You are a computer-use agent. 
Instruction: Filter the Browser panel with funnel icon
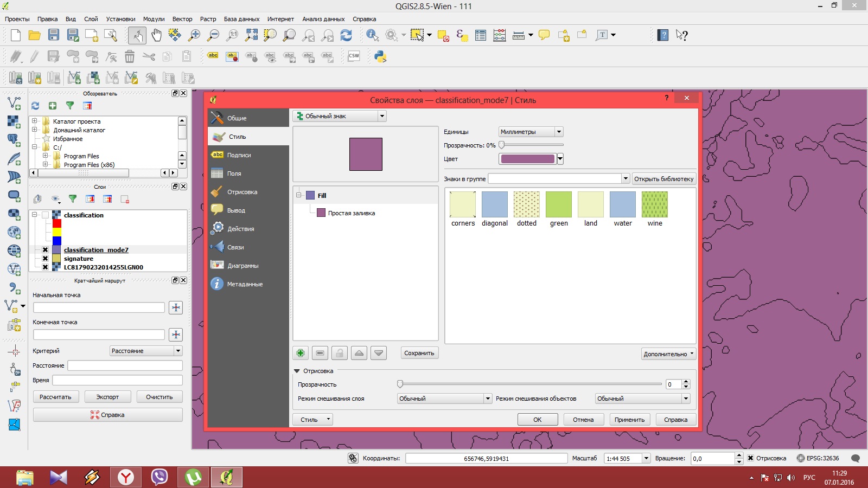click(x=70, y=106)
